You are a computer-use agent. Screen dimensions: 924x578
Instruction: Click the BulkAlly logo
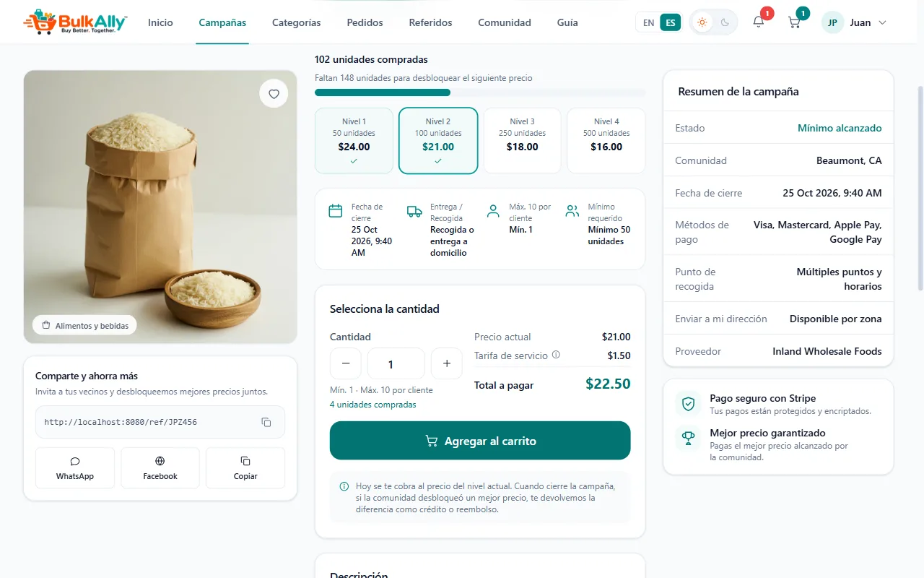(x=75, y=22)
